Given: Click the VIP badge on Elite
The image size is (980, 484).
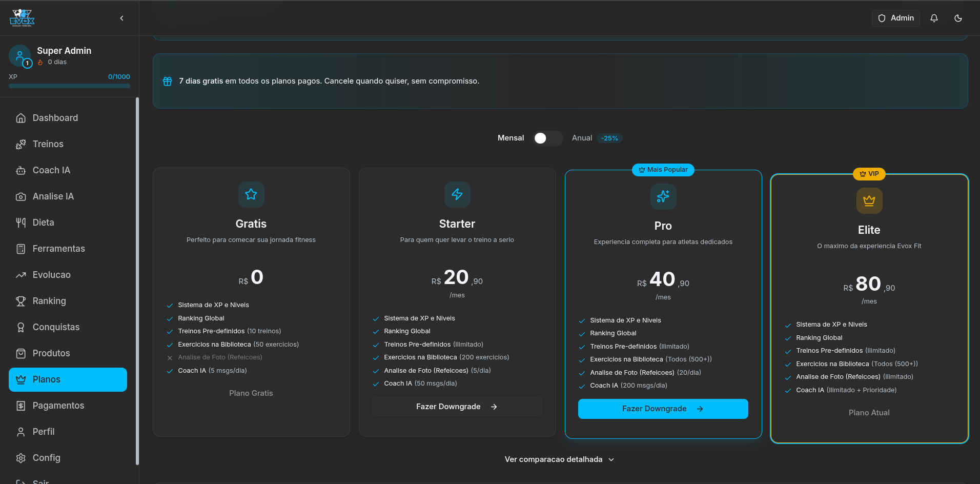Looking at the screenshot, I should click(x=869, y=174).
